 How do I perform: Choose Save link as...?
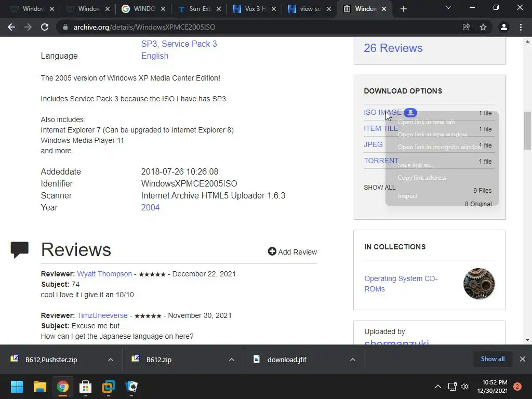coord(416,165)
